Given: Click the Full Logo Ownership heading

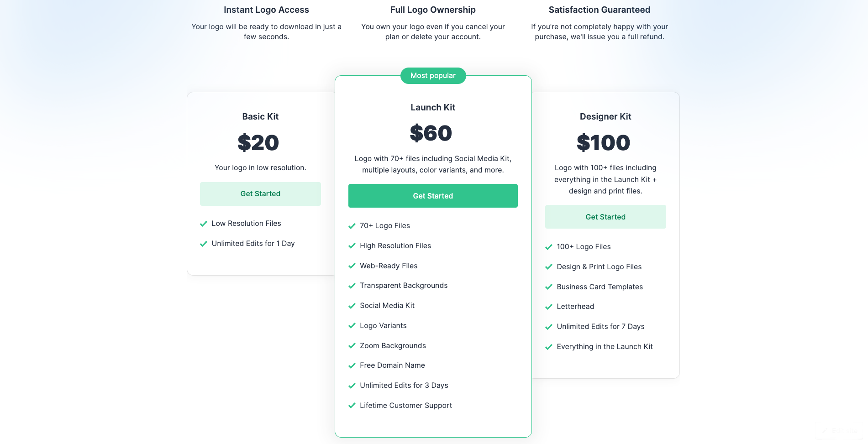Looking at the screenshot, I should point(433,10).
